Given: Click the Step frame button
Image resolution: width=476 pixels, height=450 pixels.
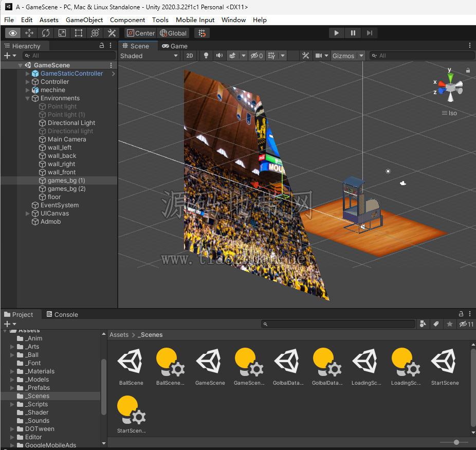Looking at the screenshot, I should (369, 33).
